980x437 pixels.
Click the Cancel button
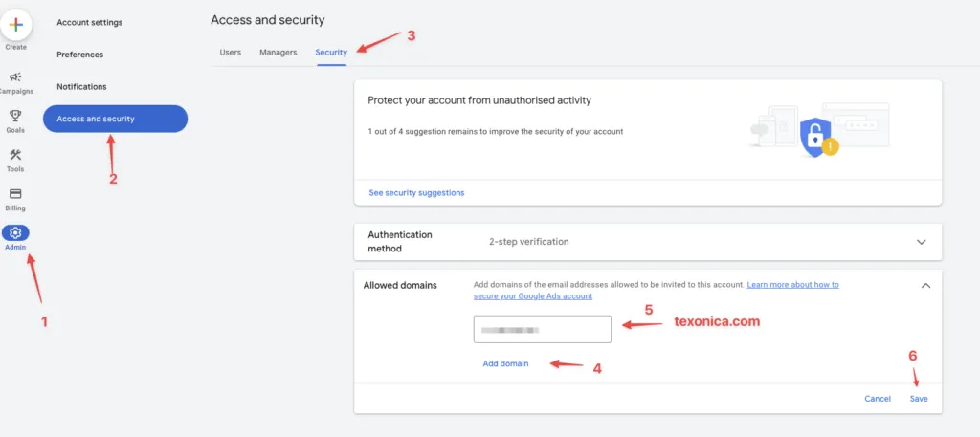point(878,399)
